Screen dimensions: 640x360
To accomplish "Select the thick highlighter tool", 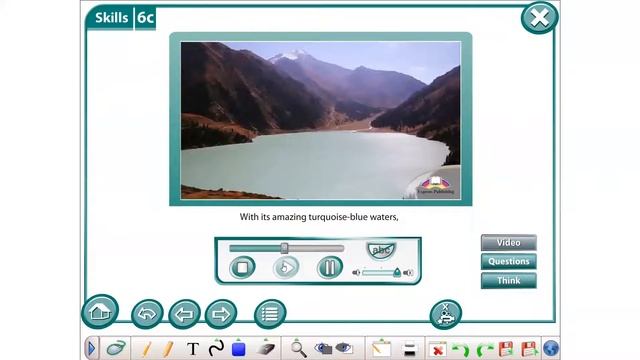I will (167, 349).
